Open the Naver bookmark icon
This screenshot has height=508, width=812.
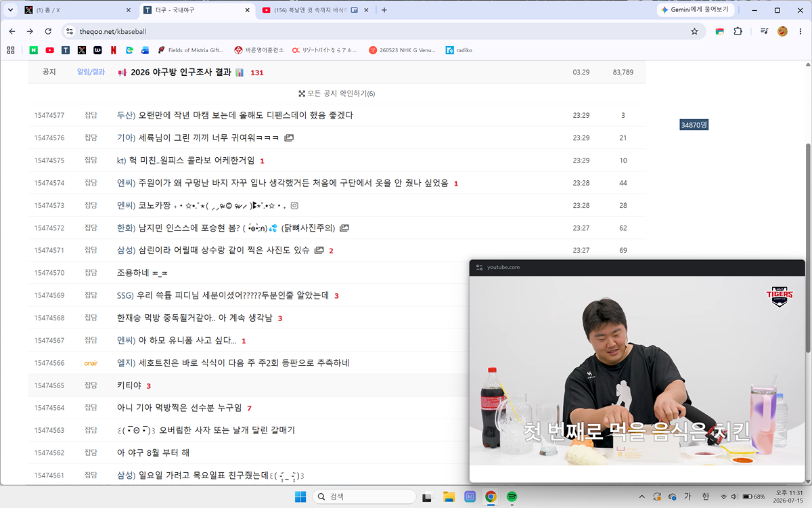tap(34, 50)
